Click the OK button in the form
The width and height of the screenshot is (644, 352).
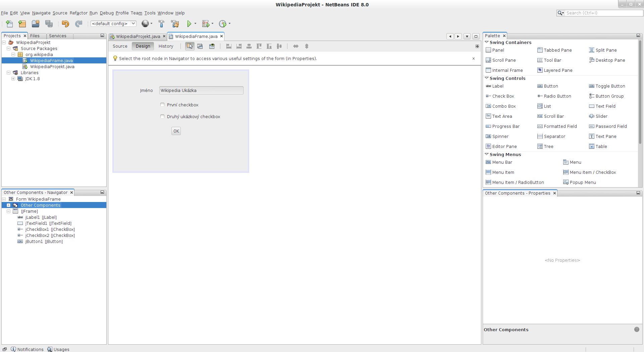176,131
